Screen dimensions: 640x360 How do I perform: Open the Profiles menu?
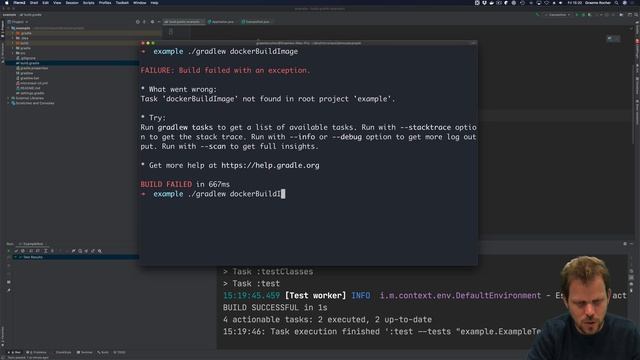[x=105, y=3]
